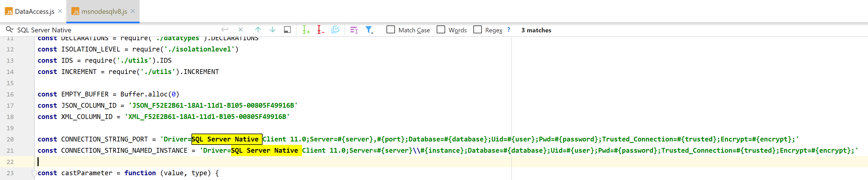Go to previous occurrence with up arrow

(258, 30)
